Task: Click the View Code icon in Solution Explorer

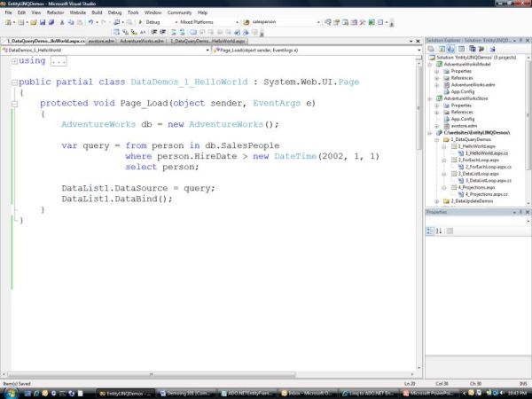Action: pos(461,49)
